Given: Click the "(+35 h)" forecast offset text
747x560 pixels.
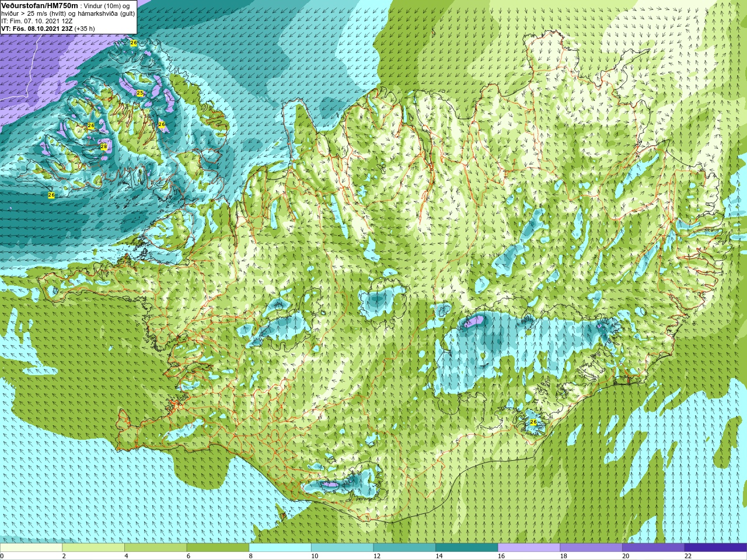Looking at the screenshot, I should click(x=85, y=28).
